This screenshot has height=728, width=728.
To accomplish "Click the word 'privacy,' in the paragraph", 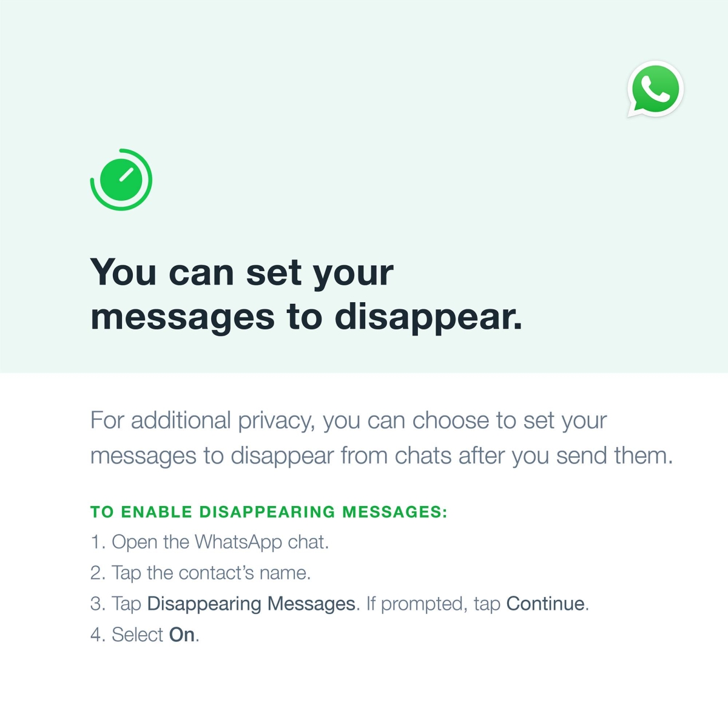I will [x=276, y=420].
